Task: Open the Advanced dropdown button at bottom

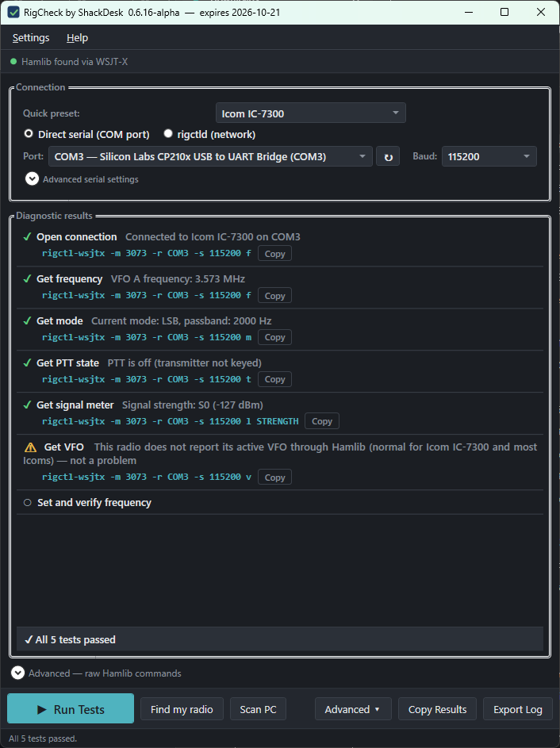Action: pos(353,709)
